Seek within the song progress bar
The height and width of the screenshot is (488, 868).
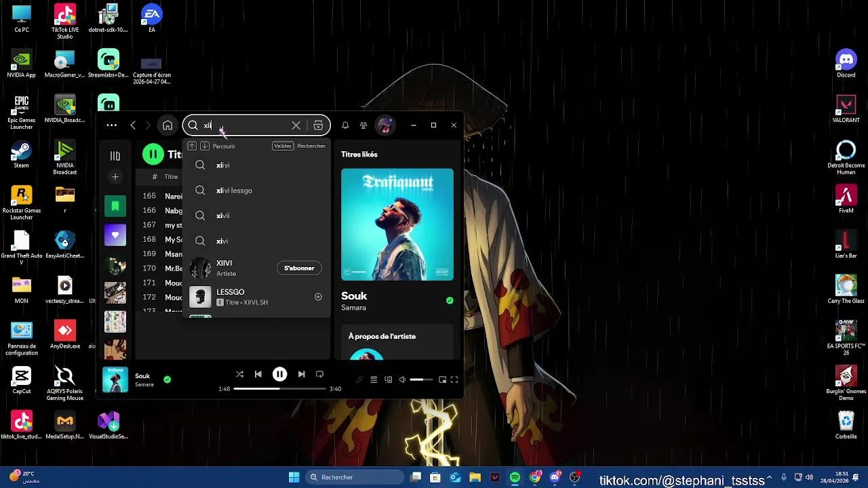tap(279, 389)
